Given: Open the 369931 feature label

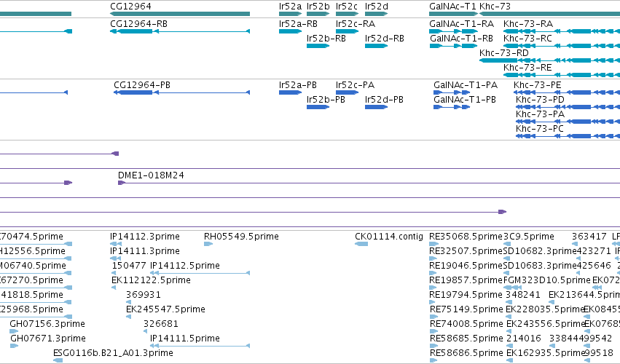Looking at the screenshot, I should [x=143, y=295].
